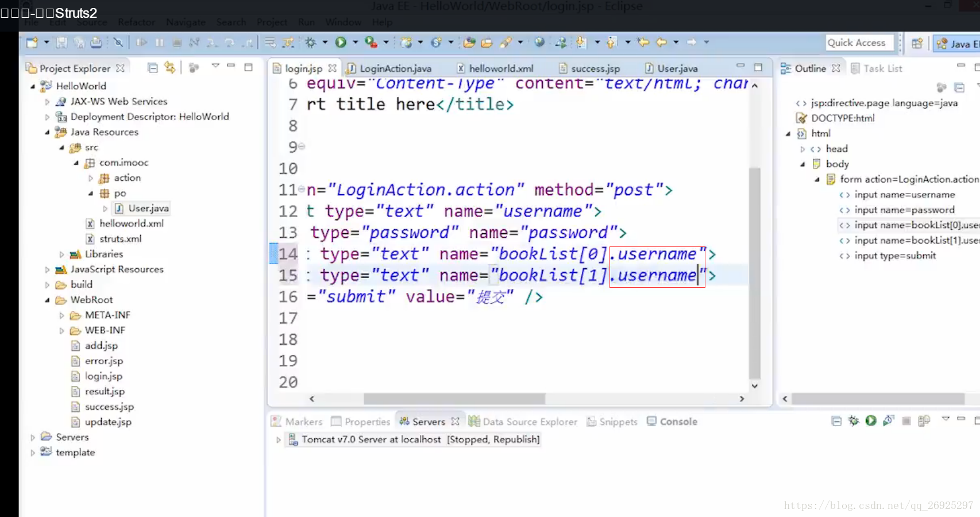
Task: Switch to the LoginAction.java editor tab
Action: (389, 68)
